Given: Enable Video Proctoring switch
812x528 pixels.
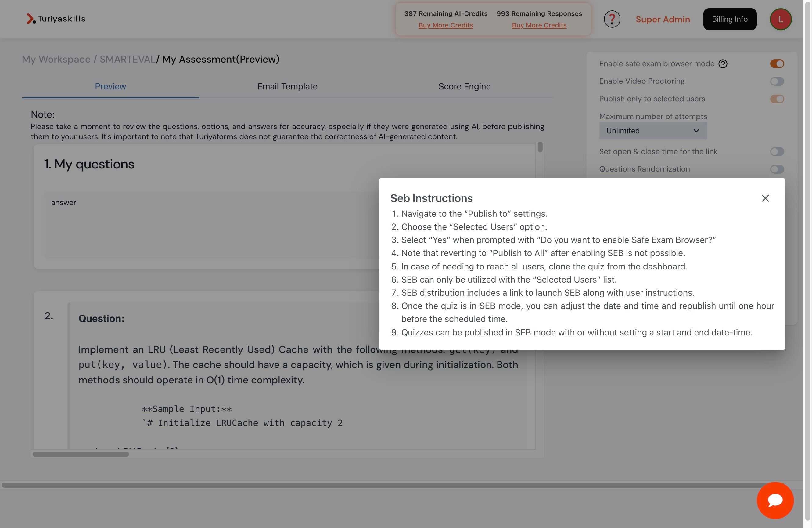Looking at the screenshot, I should click(x=777, y=81).
